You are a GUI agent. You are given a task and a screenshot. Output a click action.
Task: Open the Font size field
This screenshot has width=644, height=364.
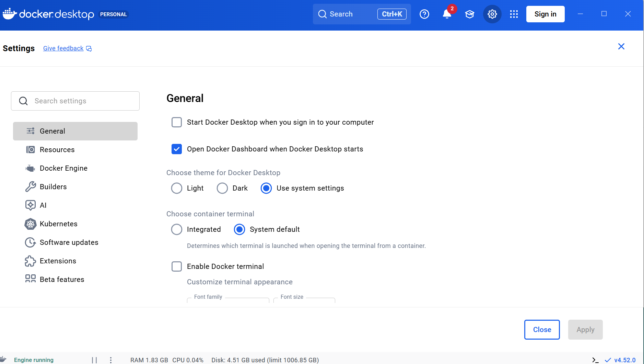tap(304, 300)
